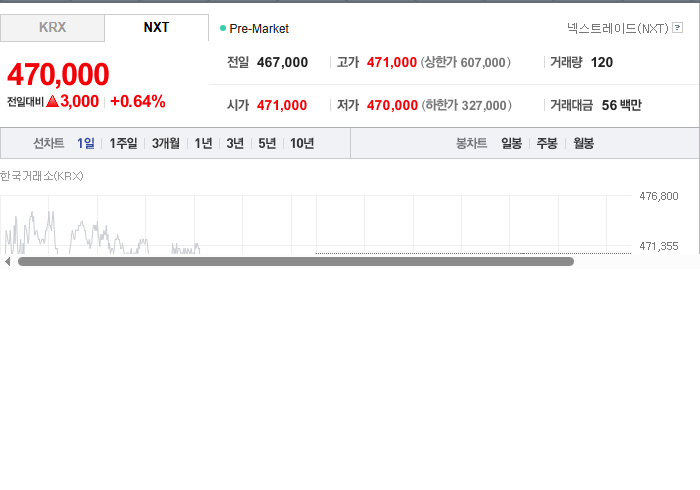Click the 471,355 chart axis label
Viewport: 700px width, 490px height.
point(658,246)
